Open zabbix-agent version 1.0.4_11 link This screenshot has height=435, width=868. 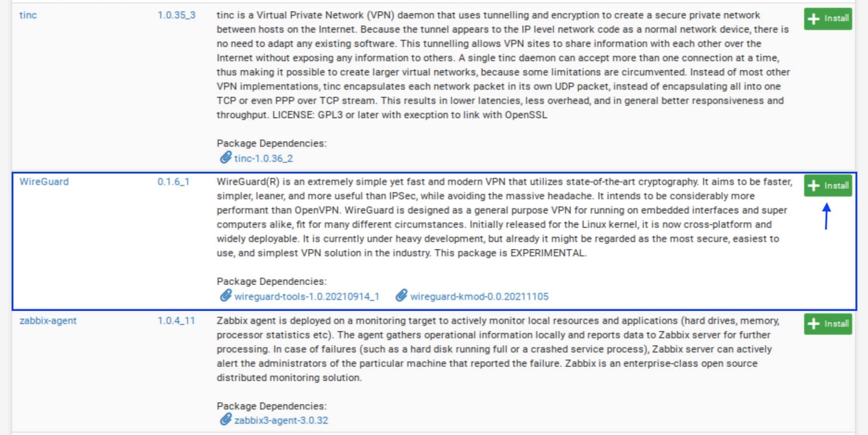[176, 320]
